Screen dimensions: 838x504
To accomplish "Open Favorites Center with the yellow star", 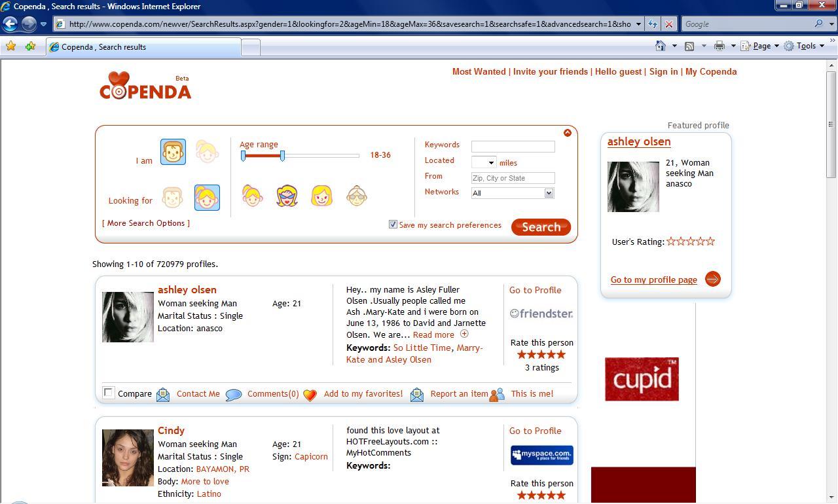I will [x=11, y=46].
